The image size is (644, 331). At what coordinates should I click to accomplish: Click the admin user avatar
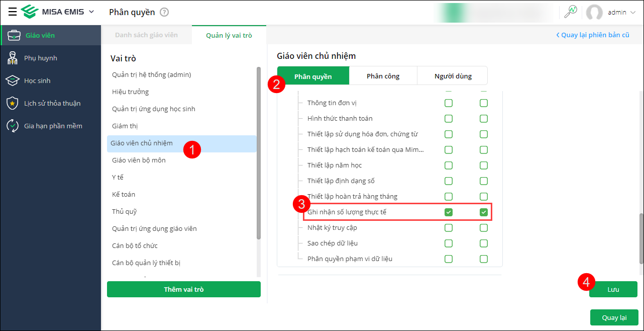594,12
